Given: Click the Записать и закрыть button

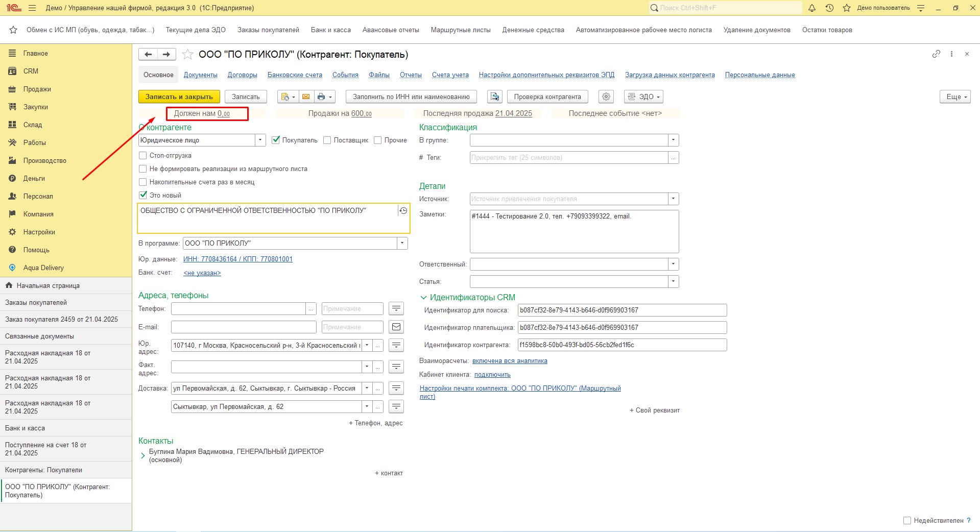Looking at the screenshot, I should click(179, 96).
